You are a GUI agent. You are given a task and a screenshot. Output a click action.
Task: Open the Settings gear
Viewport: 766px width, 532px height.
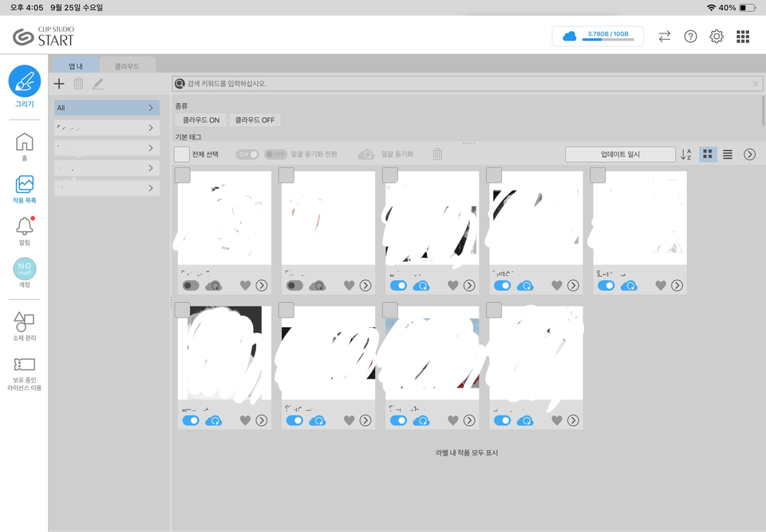pyautogui.click(x=716, y=36)
